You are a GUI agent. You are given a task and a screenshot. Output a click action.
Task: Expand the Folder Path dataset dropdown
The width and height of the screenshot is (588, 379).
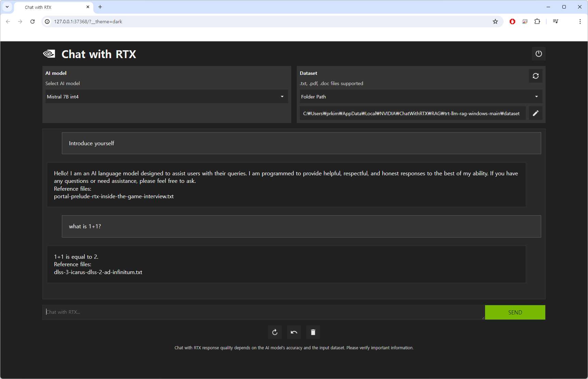(421, 97)
